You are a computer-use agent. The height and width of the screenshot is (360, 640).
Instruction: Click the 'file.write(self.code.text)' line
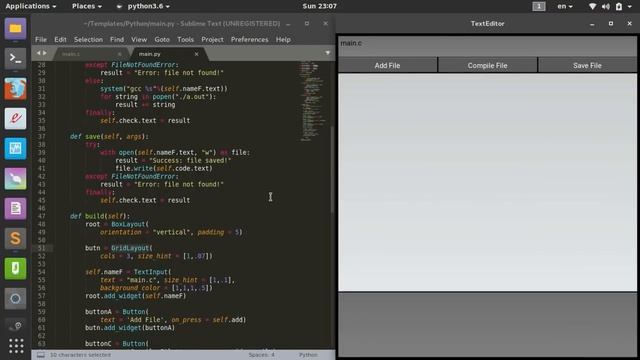tap(164, 168)
